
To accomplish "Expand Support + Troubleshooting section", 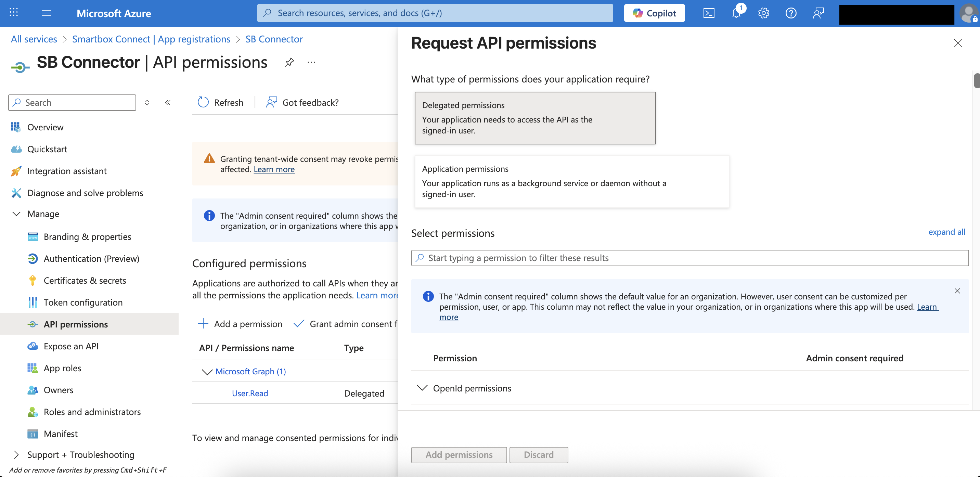I will (17, 454).
